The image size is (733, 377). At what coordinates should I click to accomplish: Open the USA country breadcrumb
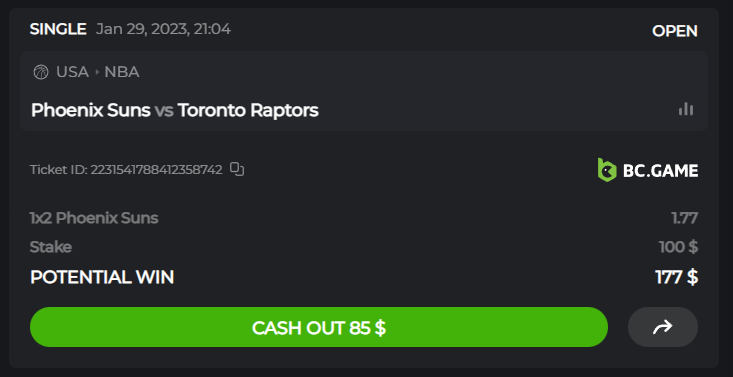point(72,72)
